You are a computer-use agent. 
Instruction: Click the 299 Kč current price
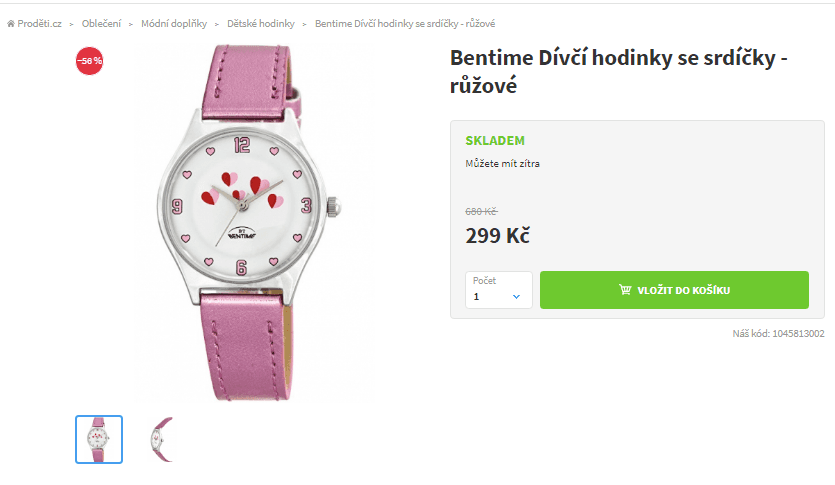point(498,235)
